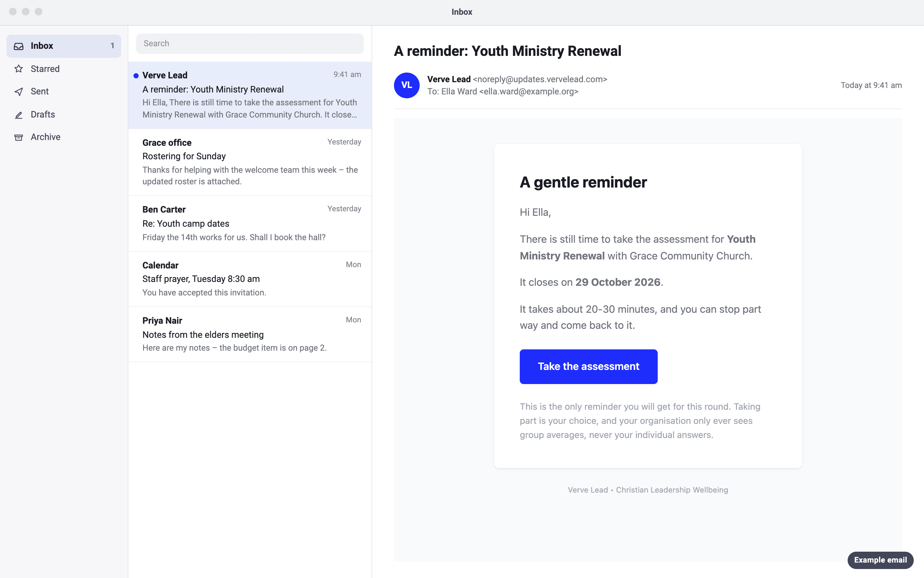Open the Calendar Staff prayer email

[250, 279]
